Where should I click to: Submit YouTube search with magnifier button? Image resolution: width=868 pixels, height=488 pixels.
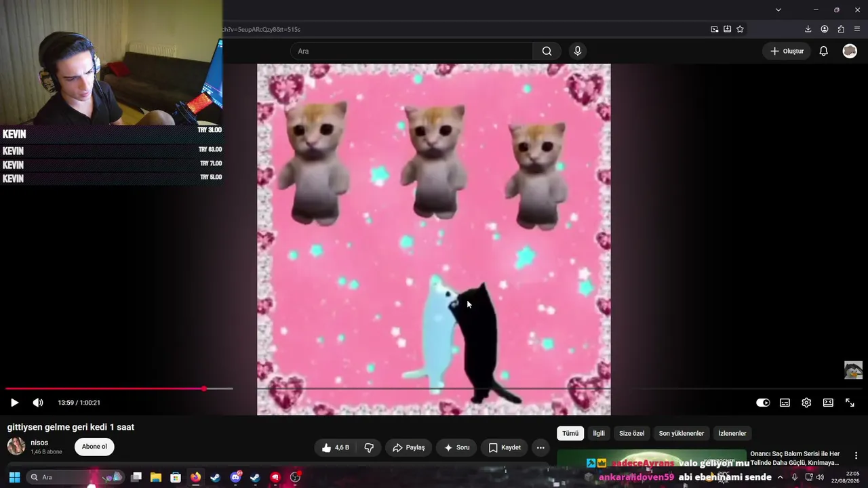(547, 51)
